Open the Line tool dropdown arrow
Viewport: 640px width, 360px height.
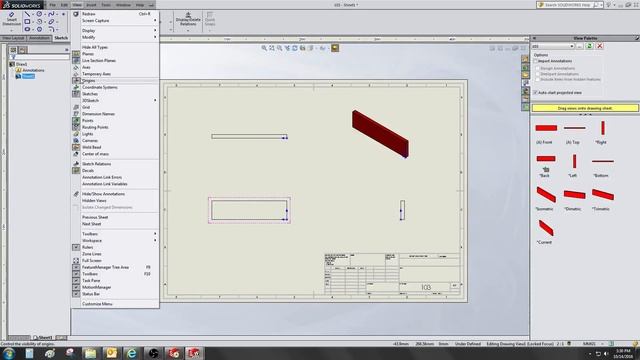[x=33, y=14]
